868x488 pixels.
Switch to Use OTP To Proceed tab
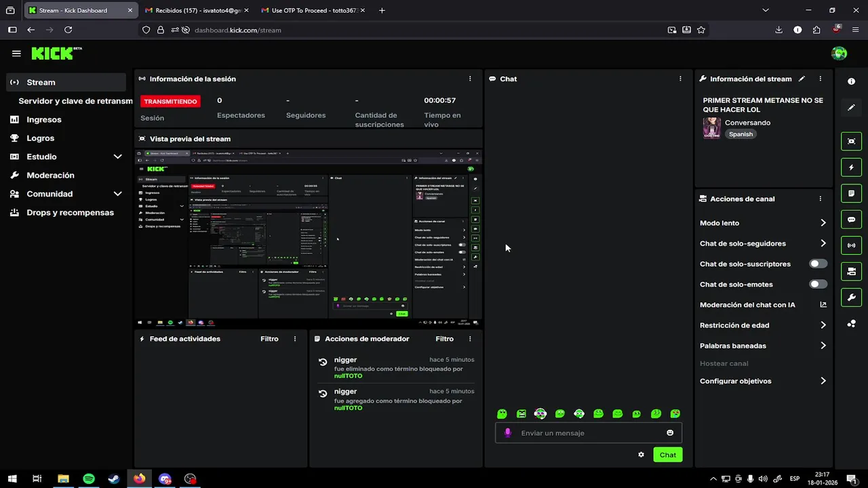pyautogui.click(x=312, y=10)
